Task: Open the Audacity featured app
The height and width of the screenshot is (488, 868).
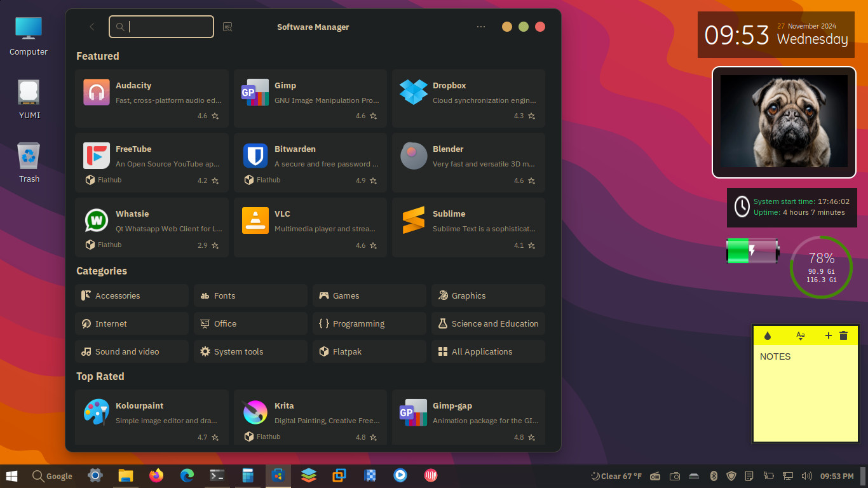Action: pos(152,98)
